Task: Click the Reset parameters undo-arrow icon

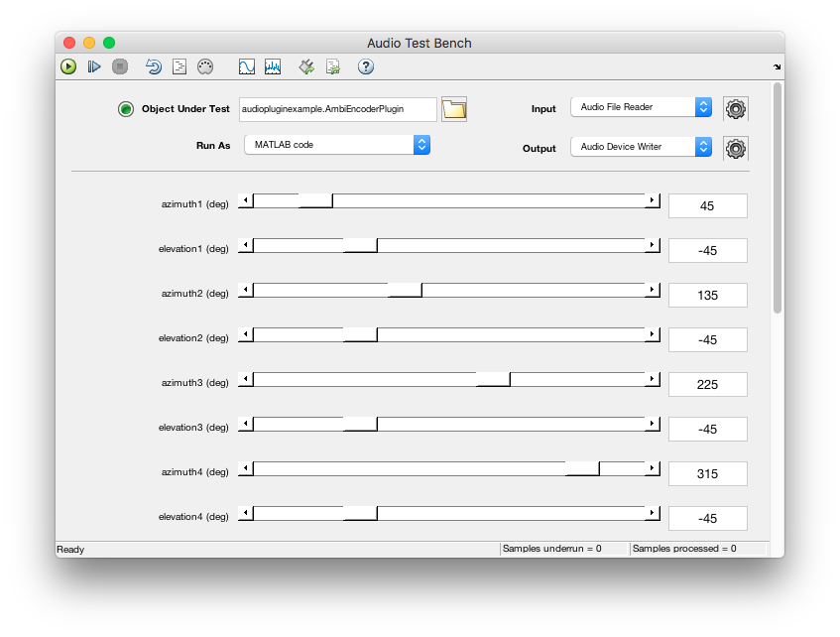Action: [x=154, y=66]
